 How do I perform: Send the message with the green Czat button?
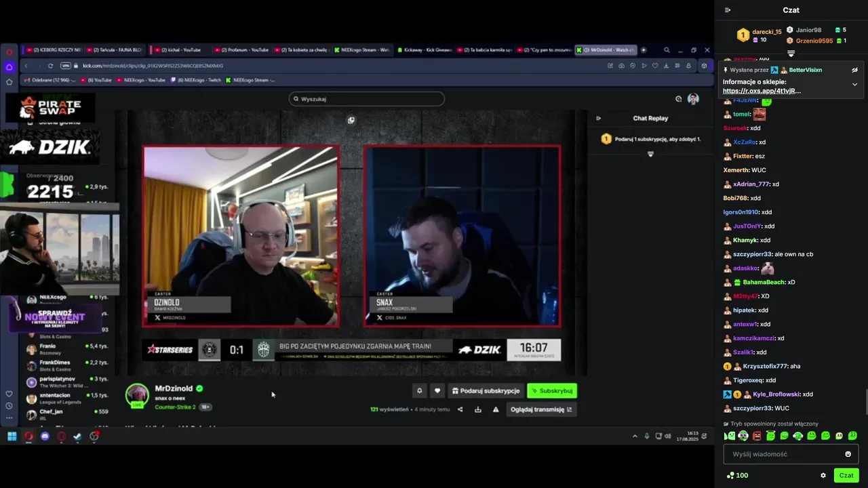846,475
